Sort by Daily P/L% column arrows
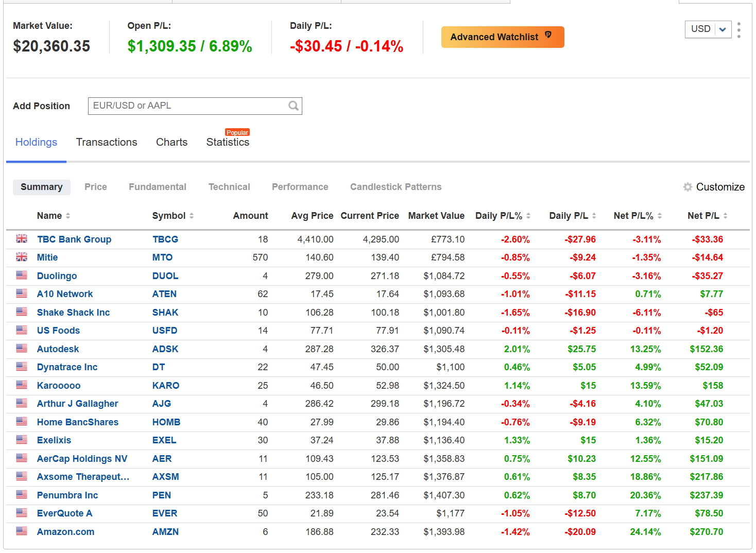The image size is (756, 553). click(528, 216)
